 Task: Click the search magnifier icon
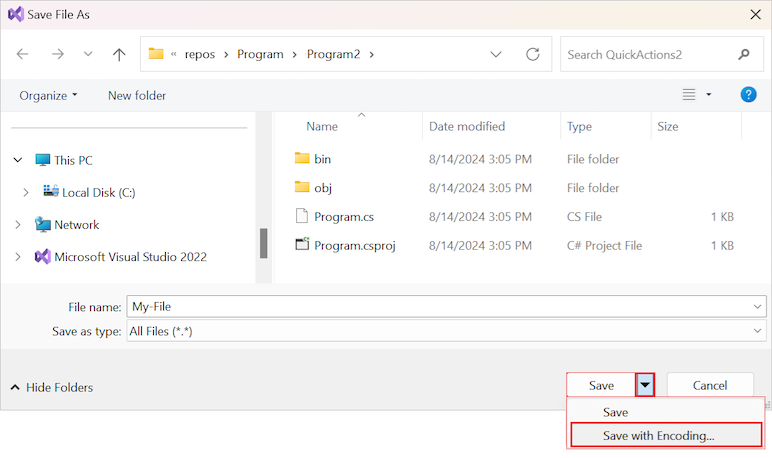pos(743,54)
